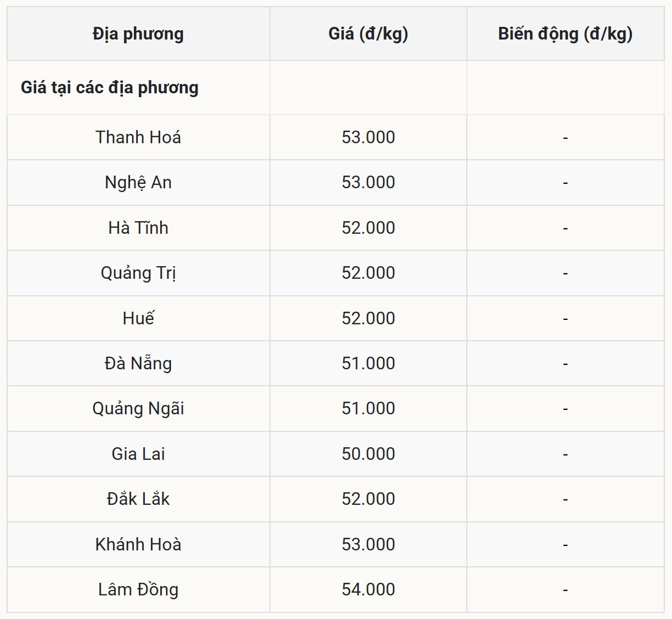Select the Nghệ An cell
Image resolution: width=672 pixels, height=619 pixels.
(x=138, y=182)
